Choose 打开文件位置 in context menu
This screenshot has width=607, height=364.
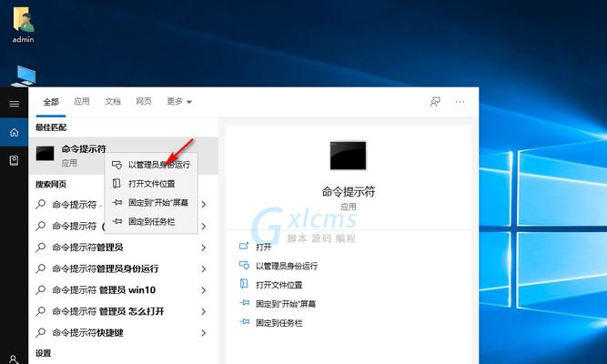[151, 184]
